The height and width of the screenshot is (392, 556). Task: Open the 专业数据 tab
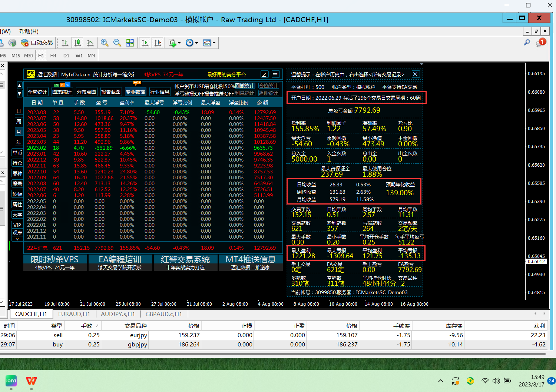[x=135, y=92]
